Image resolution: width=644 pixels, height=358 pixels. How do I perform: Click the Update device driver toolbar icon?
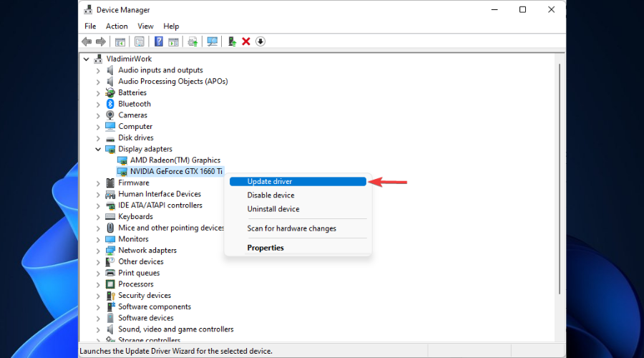(232, 42)
